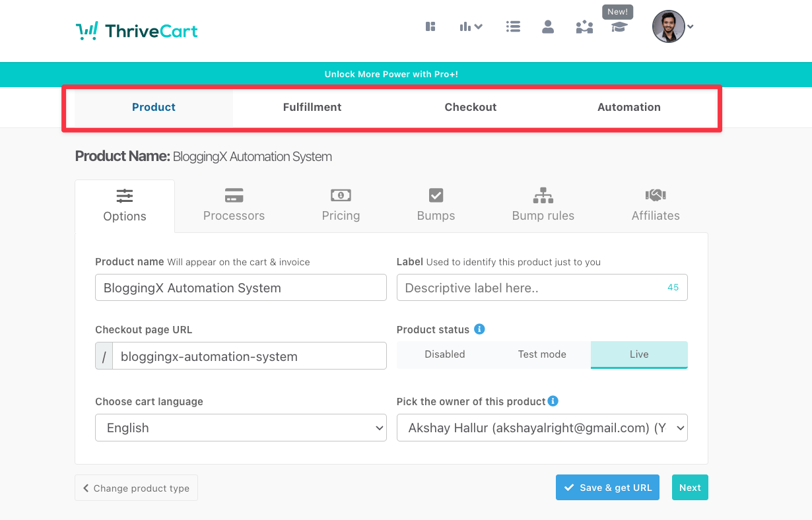Open the cart language dropdown

(240, 428)
